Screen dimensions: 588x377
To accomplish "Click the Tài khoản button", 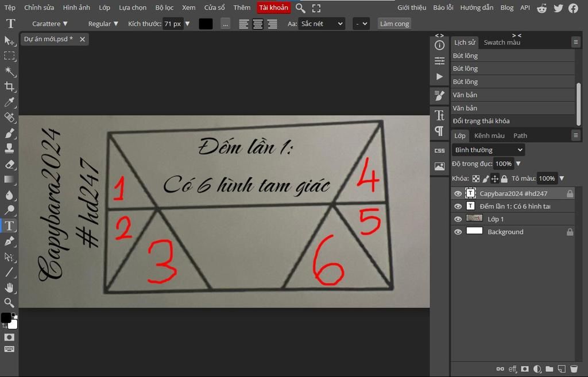I will coord(274,7).
